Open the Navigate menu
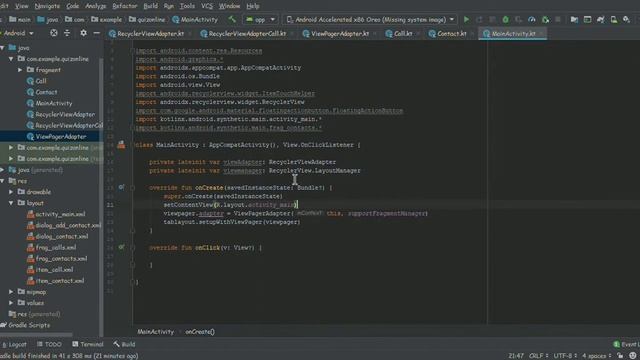This screenshot has width=640, height=360. tap(47, 6)
